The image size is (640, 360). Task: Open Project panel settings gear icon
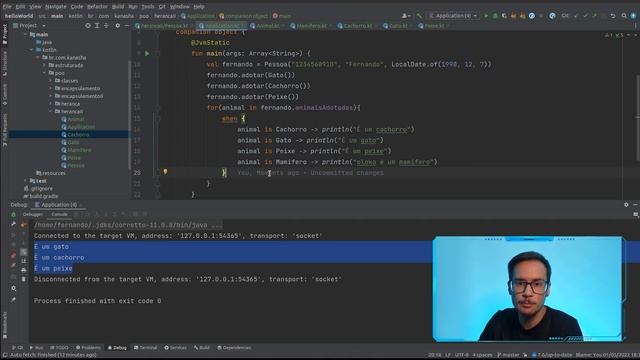[x=118, y=26]
